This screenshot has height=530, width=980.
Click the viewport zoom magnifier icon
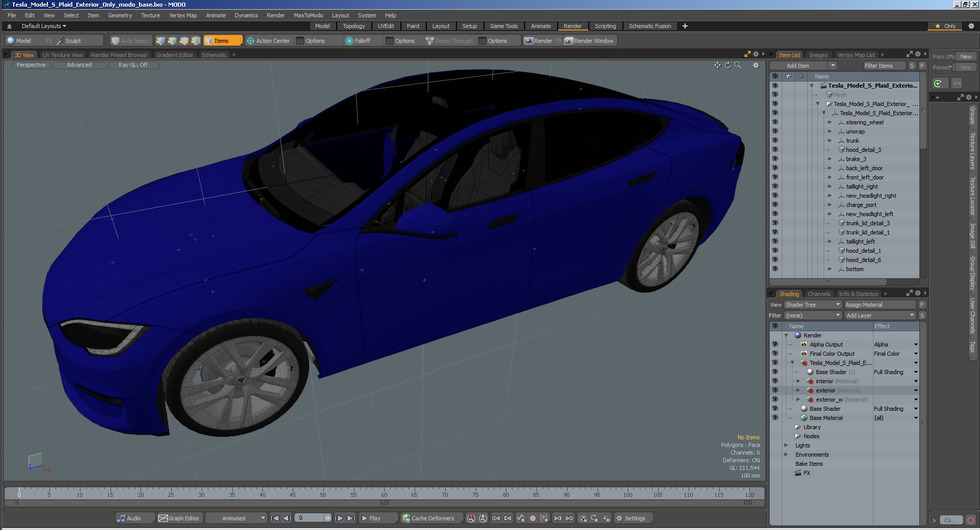[738, 65]
